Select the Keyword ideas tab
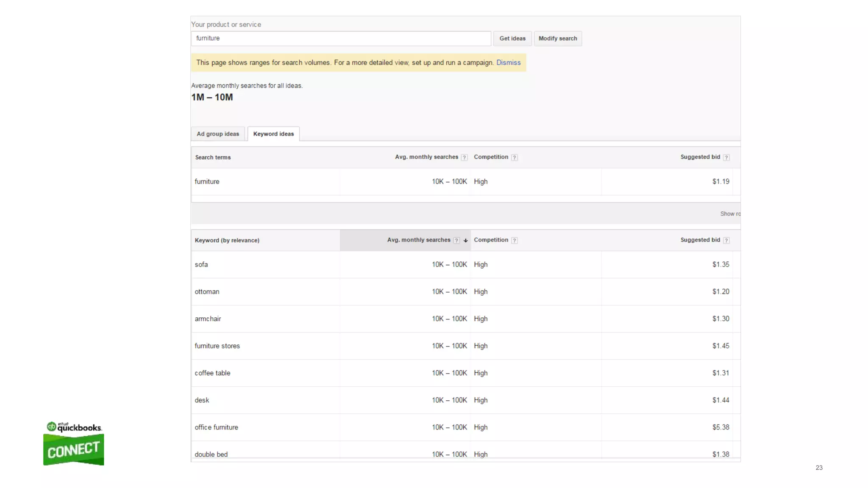The image size is (868, 488). click(x=273, y=134)
